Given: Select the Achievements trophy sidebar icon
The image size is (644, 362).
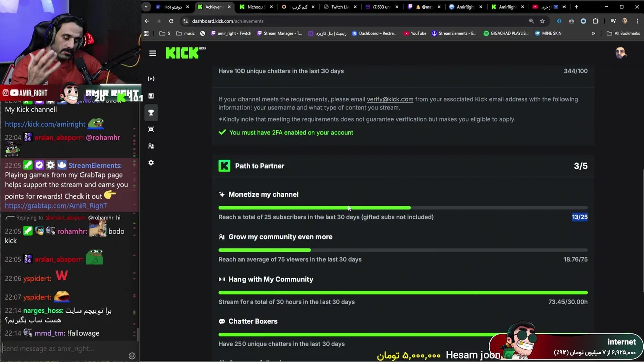Looking at the screenshot, I should (x=151, y=113).
